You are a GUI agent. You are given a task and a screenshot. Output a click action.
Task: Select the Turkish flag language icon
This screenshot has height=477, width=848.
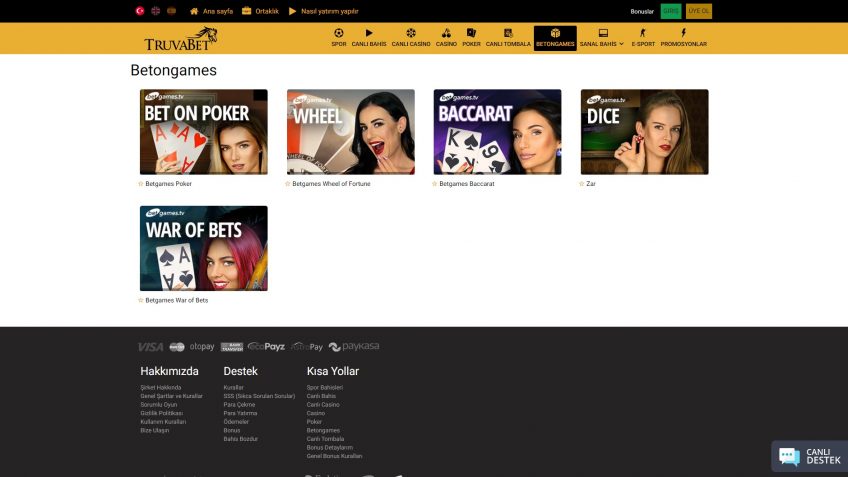pos(140,11)
